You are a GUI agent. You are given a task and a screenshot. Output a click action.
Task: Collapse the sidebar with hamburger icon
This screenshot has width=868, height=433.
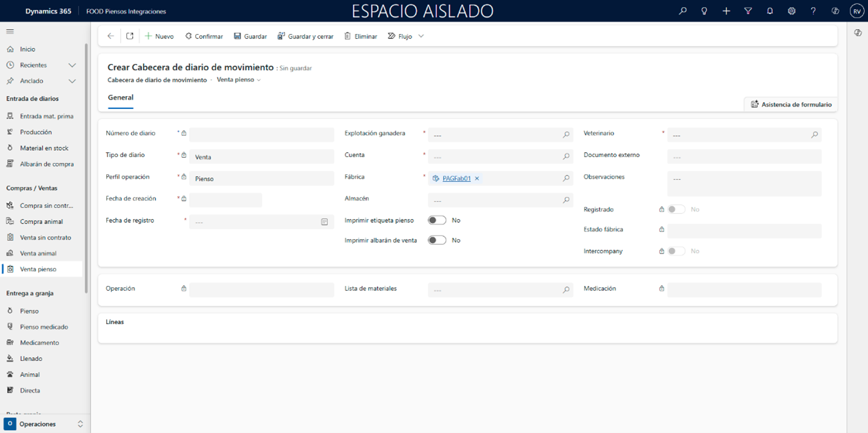click(10, 31)
